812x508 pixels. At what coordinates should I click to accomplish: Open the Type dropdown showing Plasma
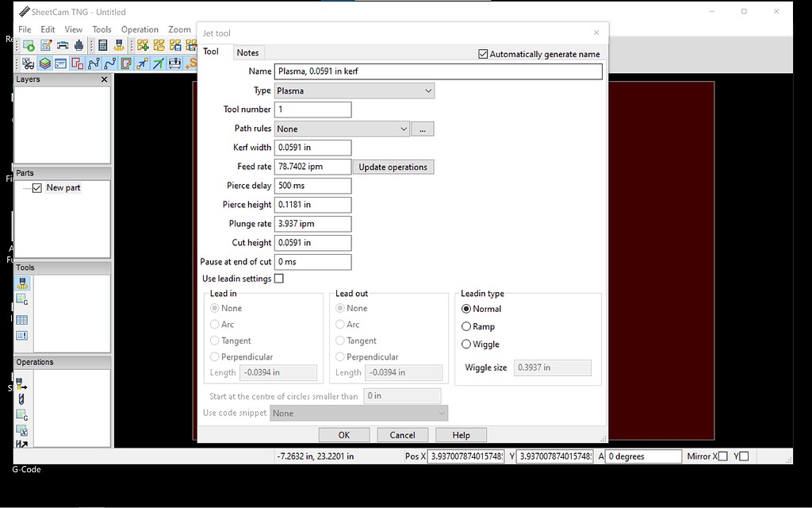tap(354, 90)
